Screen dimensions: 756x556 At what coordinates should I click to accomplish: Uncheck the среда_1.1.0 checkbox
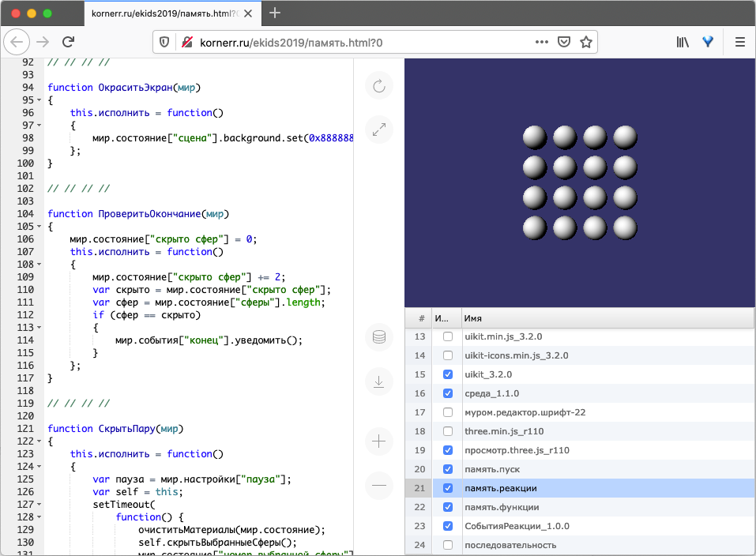click(x=448, y=393)
